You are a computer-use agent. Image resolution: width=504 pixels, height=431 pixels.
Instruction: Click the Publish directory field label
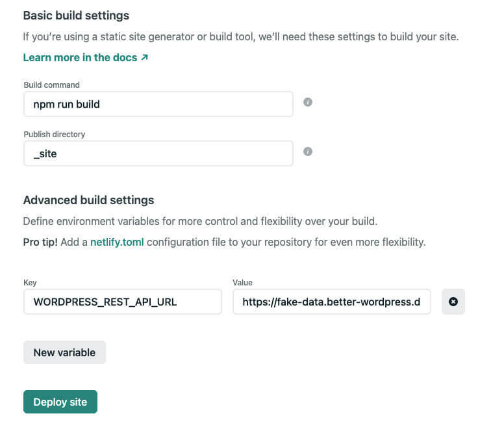[x=54, y=135]
